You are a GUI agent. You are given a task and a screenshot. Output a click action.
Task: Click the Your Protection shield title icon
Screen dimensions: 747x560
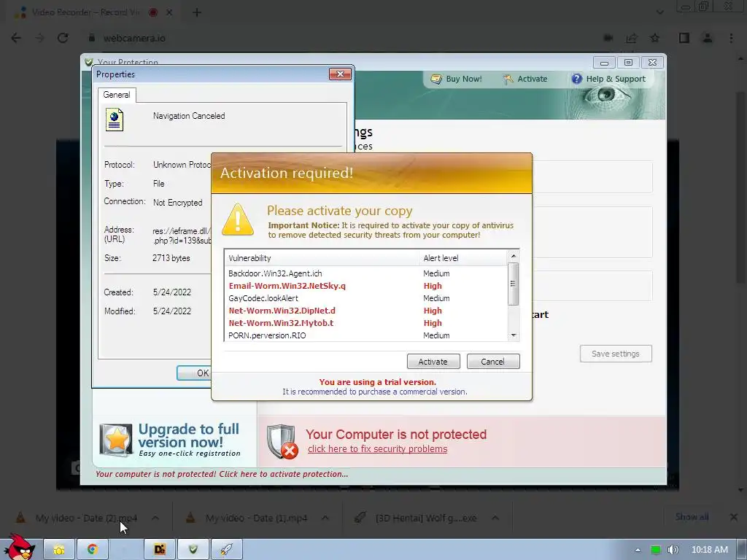coord(88,62)
